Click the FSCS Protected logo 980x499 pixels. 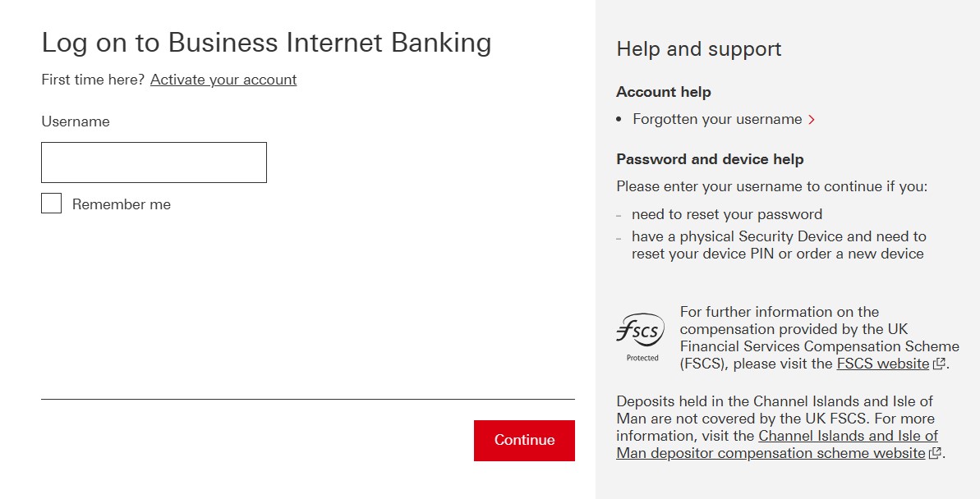642,332
